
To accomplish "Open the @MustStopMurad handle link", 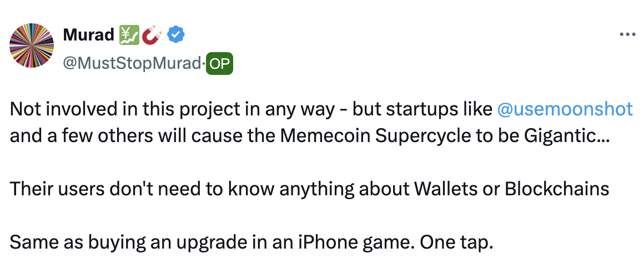I will tap(132, 64).
